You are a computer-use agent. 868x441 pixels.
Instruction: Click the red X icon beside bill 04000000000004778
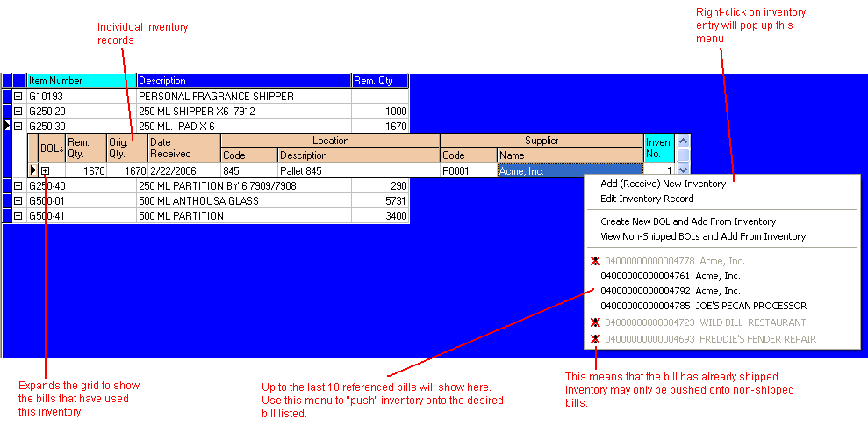(x=595, y=261)
